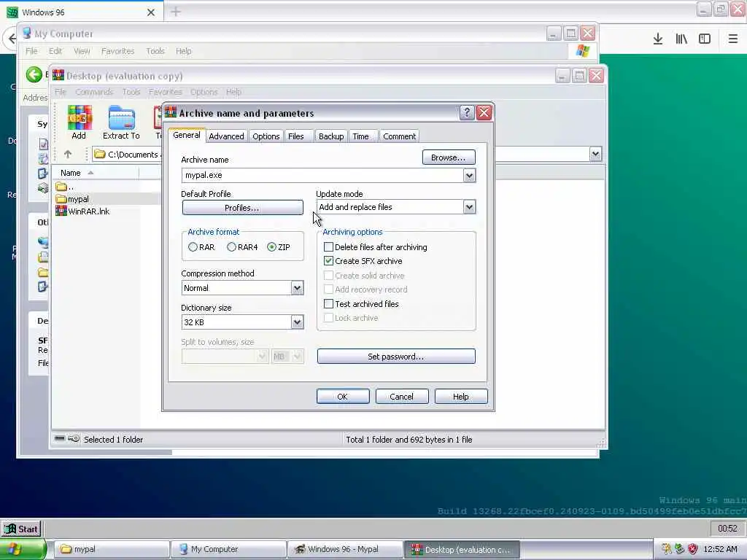The image size is (747, 560).
Task: Close the Archive name and parameters dialog
Action: coord(484,113)
